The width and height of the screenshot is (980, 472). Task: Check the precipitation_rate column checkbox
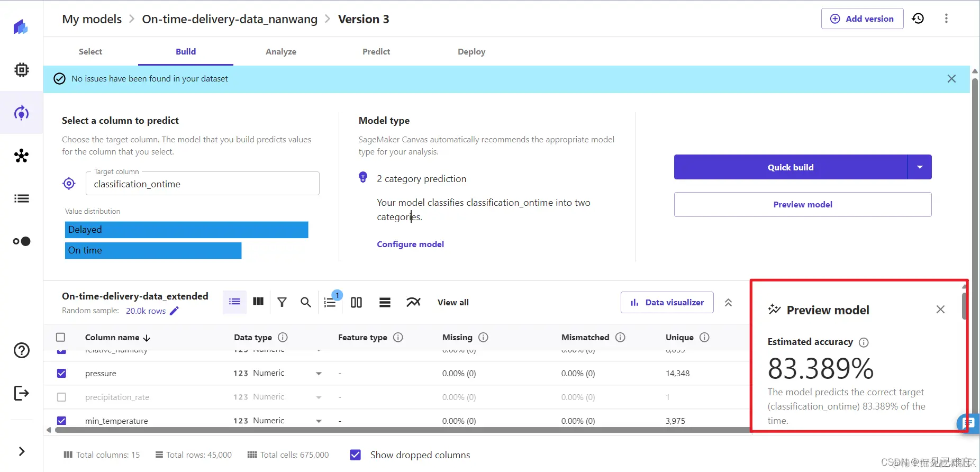61,397
